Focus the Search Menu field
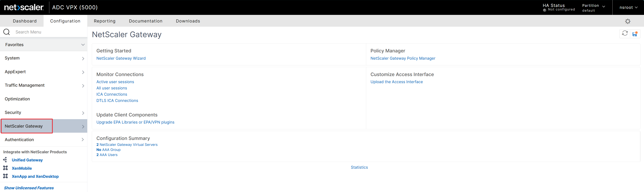The width and height of the screenshot is (644, 192). click(50, 32)
